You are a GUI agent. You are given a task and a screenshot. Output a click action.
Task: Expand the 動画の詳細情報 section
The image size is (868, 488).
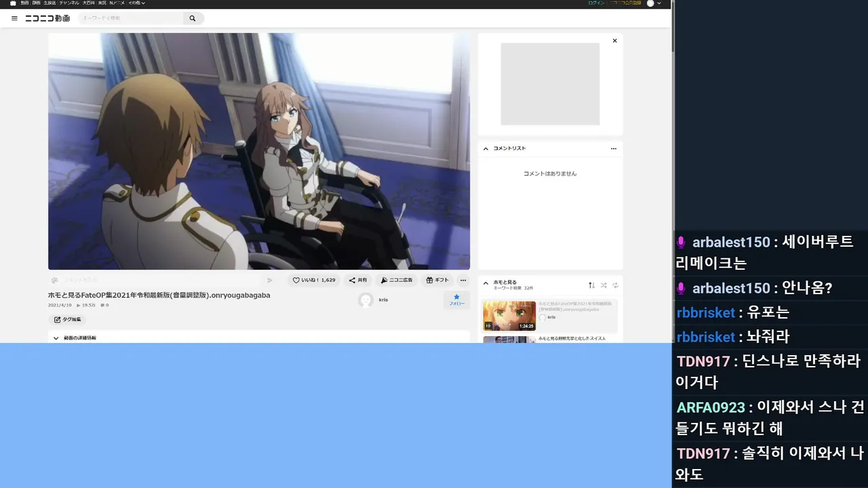tap(259, 338)
